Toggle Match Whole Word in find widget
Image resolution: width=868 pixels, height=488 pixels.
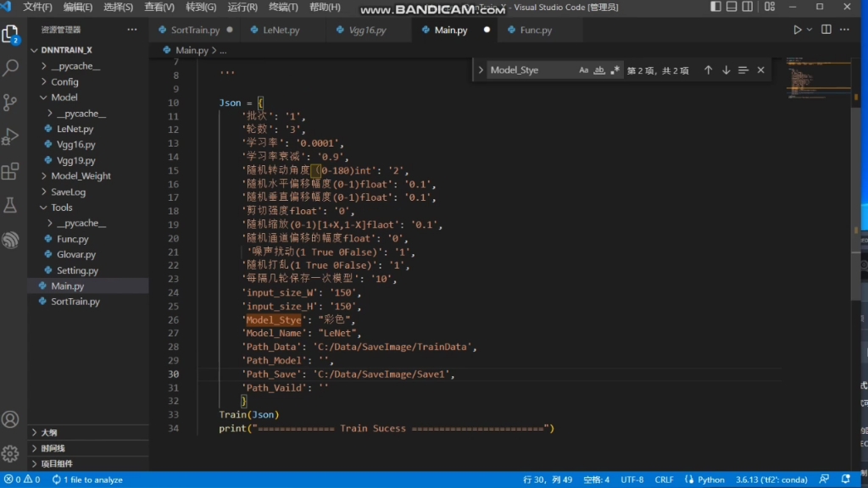(599, 70)
